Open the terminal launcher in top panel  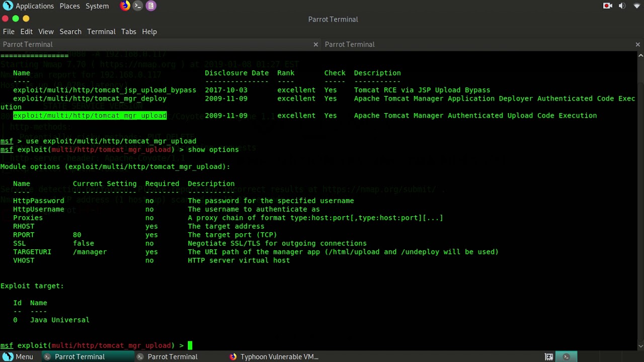click(138, 6)
